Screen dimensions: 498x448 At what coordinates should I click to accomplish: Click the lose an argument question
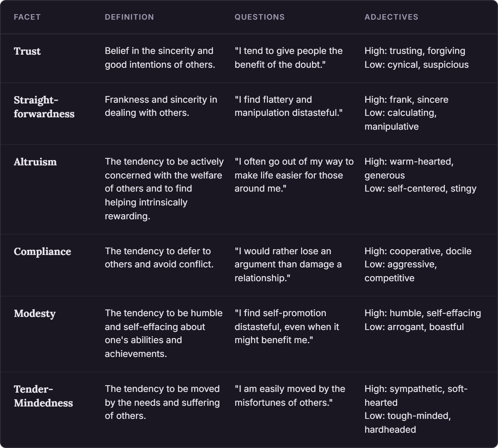point(288,265)
